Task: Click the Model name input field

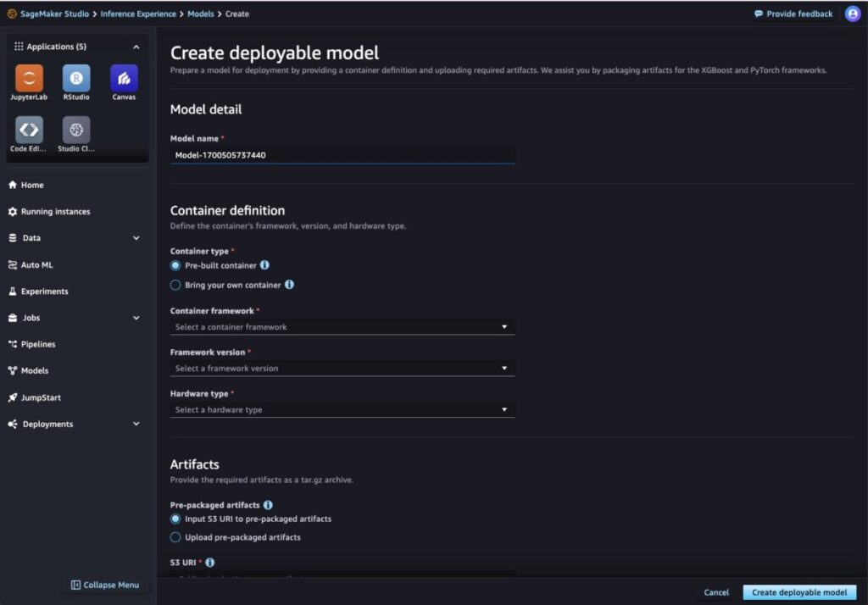Action: (342, 156)
